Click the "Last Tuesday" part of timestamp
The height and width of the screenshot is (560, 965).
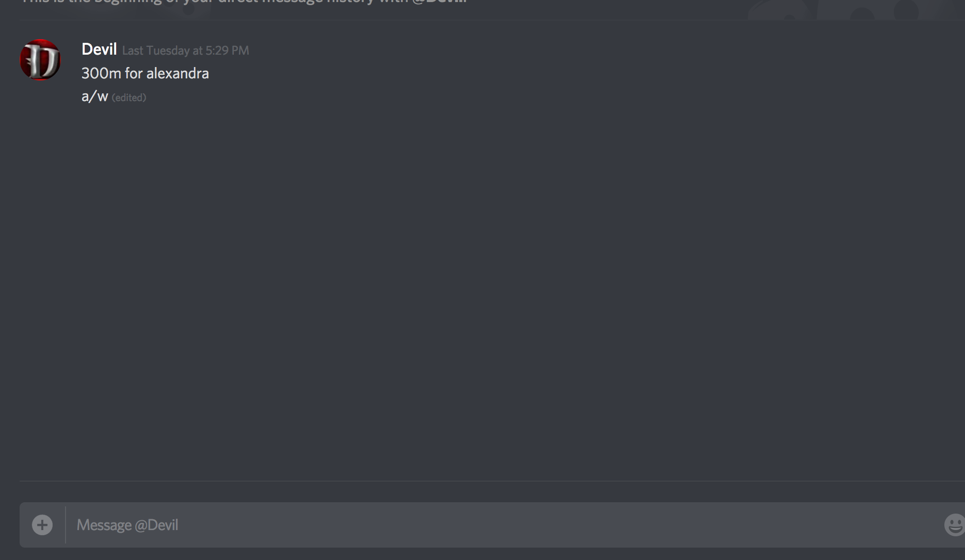point(156,51)
